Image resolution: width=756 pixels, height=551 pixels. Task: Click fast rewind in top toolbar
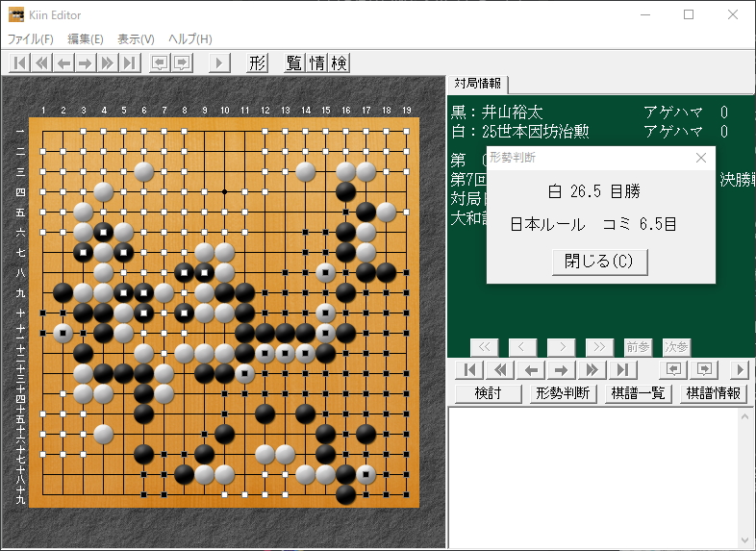[42, 63]
